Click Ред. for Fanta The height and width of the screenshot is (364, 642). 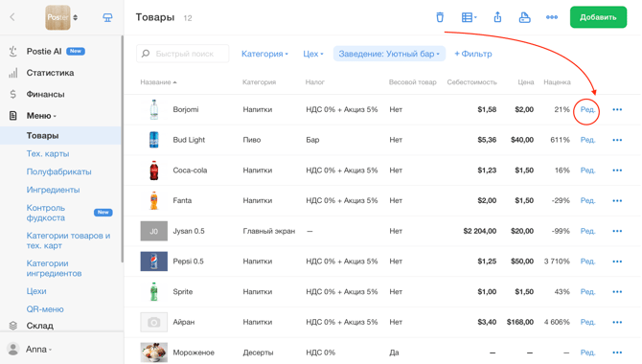pyautogui.click(x=587, y=200)
